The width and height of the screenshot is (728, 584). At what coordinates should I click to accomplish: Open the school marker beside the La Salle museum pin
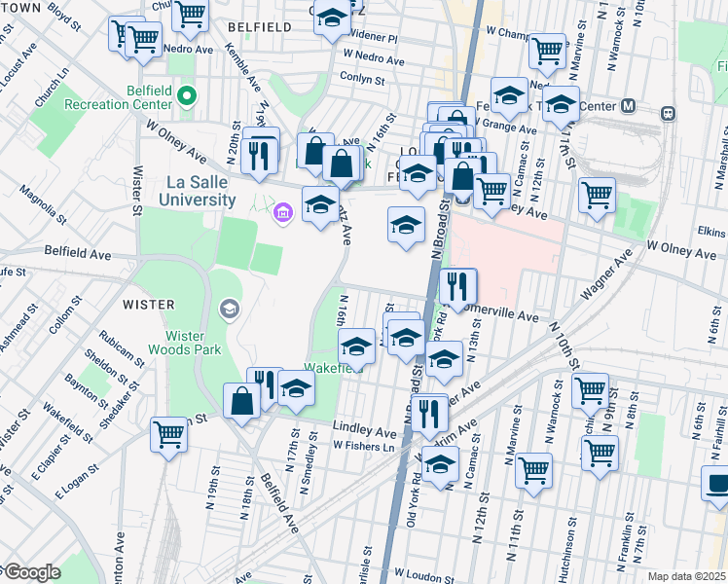click(320, 206)
